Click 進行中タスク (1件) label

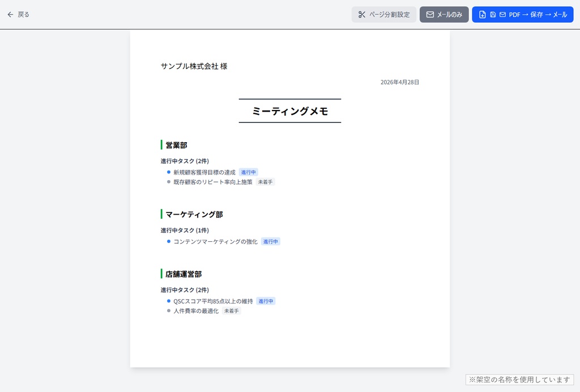click(x=185, y=230)
